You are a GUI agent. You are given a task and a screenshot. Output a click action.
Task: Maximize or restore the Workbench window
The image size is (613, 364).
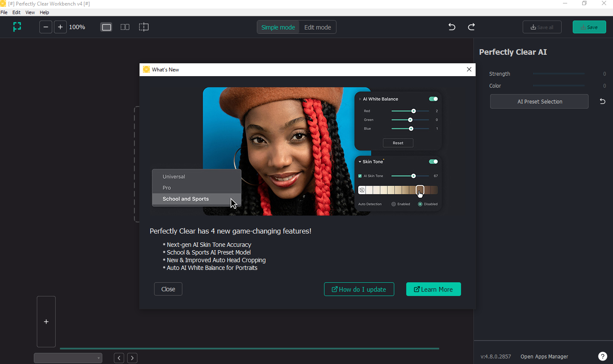(x=584, y=3)
